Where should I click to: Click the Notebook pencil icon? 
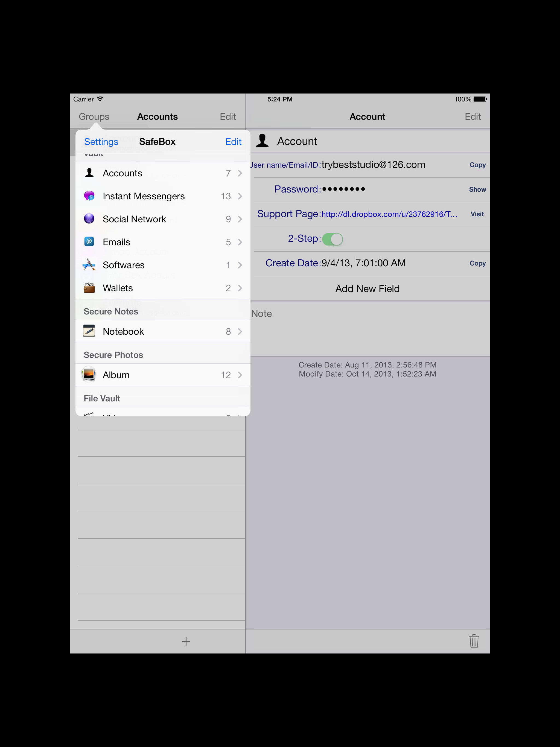[x=89, y=331]
